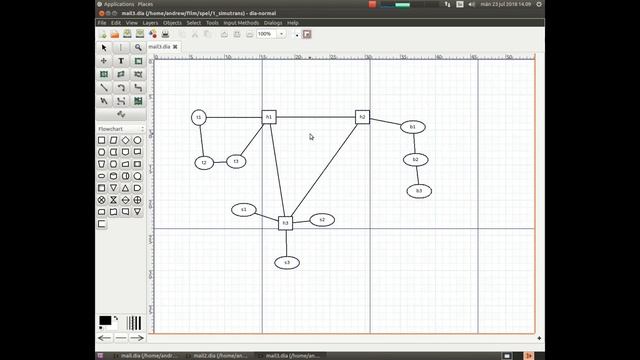
Task: Select the Image insert tool
Action: (x=138, y=101)
